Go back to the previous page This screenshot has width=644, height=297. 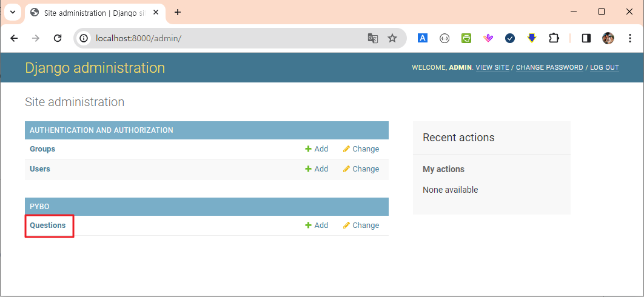[14, 38]
